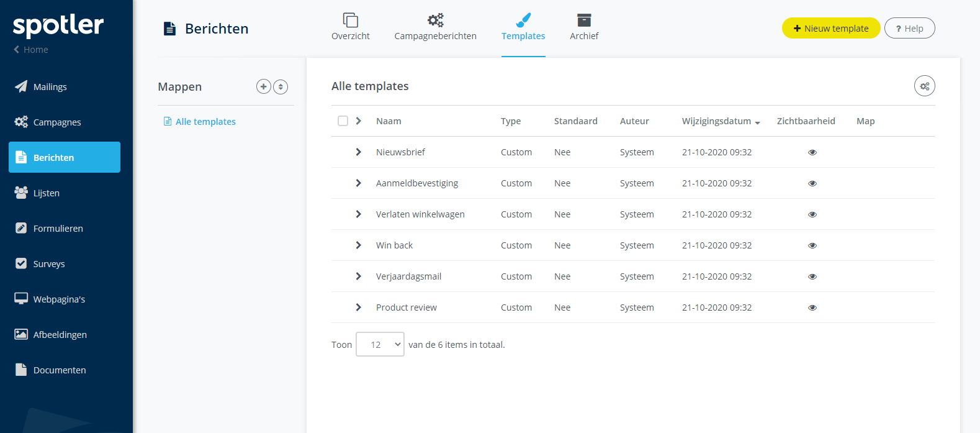Open Lijsten menu item label
The height and width of the screenshot is (433, 980).
tap(47, 193)
